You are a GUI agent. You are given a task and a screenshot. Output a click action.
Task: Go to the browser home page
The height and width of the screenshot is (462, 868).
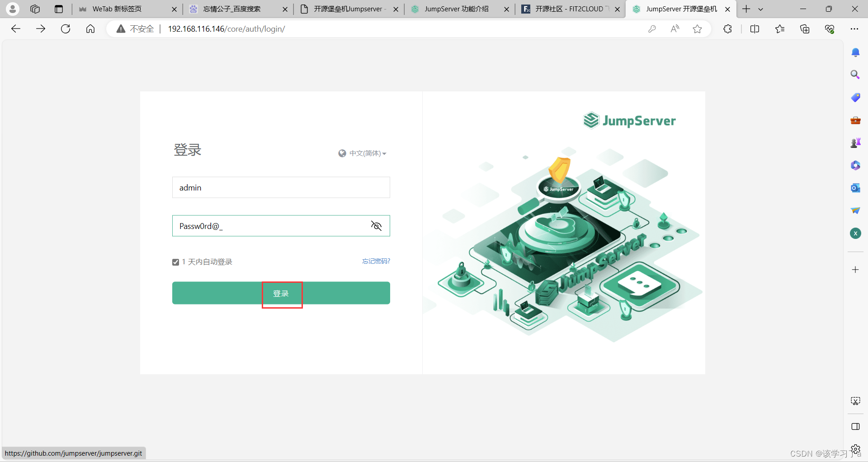point(90,29)
